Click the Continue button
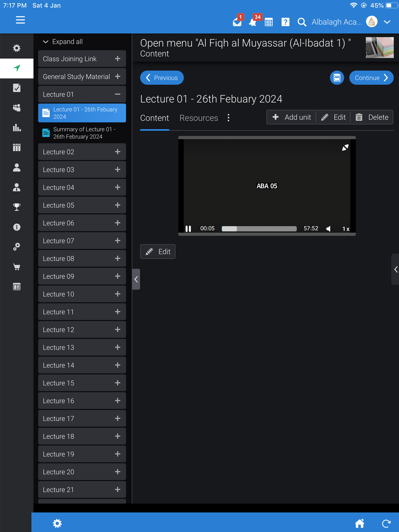Screen dimensions: 399x532 point(371,78)
